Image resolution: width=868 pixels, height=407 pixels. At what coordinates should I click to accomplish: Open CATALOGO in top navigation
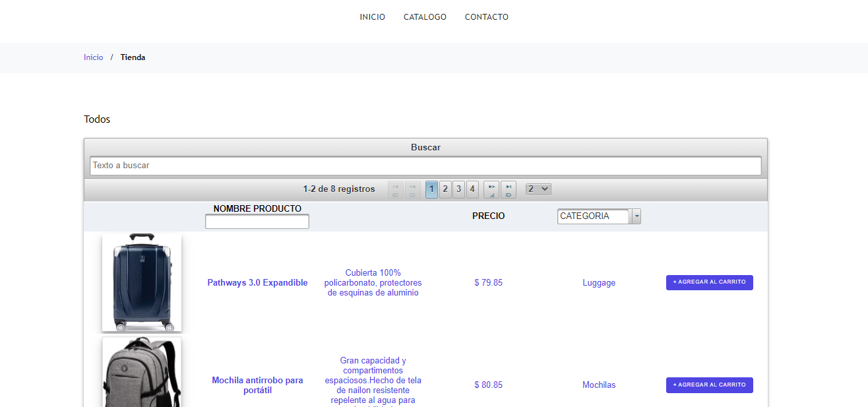(x=425, y=17)
